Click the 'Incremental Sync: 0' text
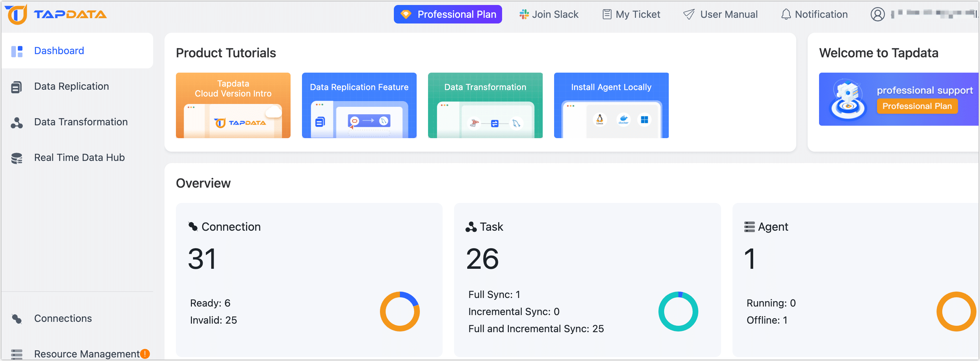The height and width of the screenshot is (361, 980). click(514, 312)
